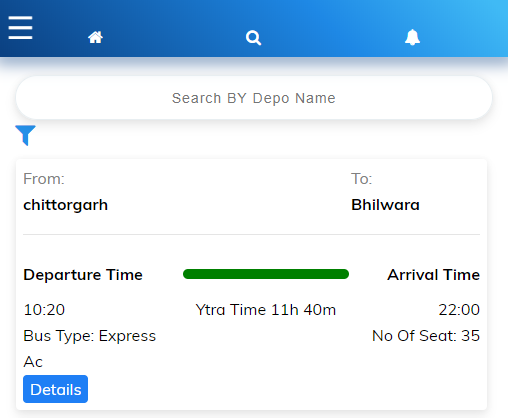This screenshot has height=418, width=508.
Task: Click the Bus Type: Express label
Action: coord(90,336)
